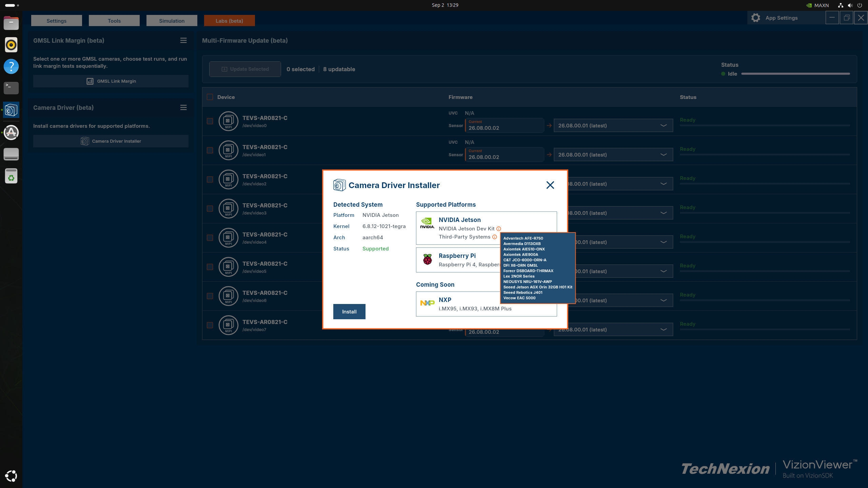The image size is (868, 488).
Task: Open firmware version dropdown for /dev/video5
Action: click(625, 271)
